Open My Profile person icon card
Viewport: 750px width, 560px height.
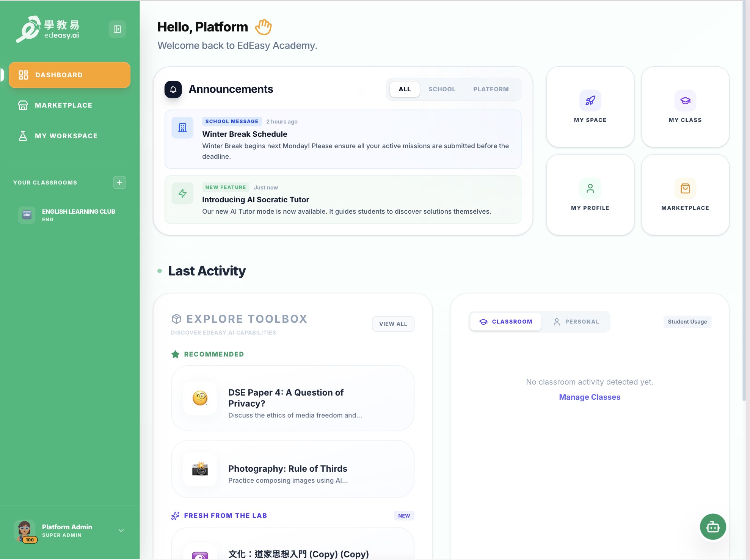pos(590,195)
